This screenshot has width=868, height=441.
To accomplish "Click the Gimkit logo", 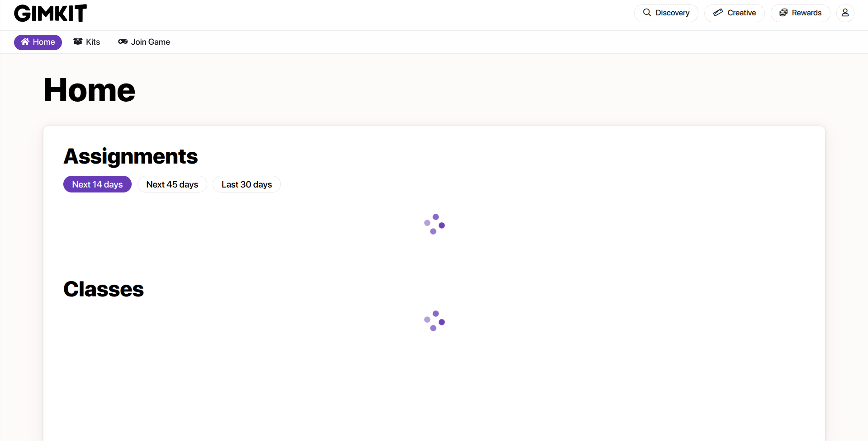I will click(x=50, y=14).
